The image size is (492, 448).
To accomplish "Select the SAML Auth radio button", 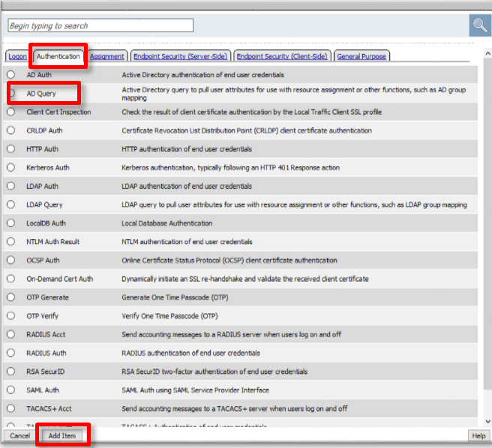I will (x=11, y=390).
